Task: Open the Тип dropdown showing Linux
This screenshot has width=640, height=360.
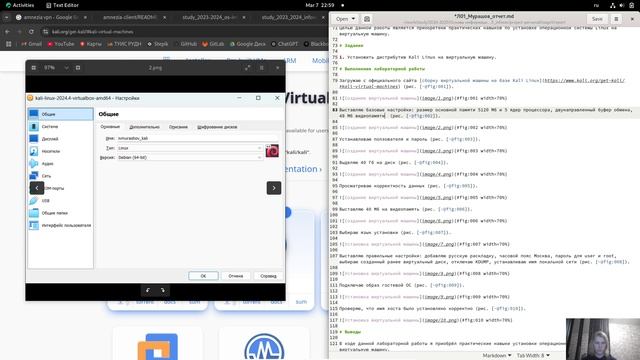Action: tap(190, 148)
